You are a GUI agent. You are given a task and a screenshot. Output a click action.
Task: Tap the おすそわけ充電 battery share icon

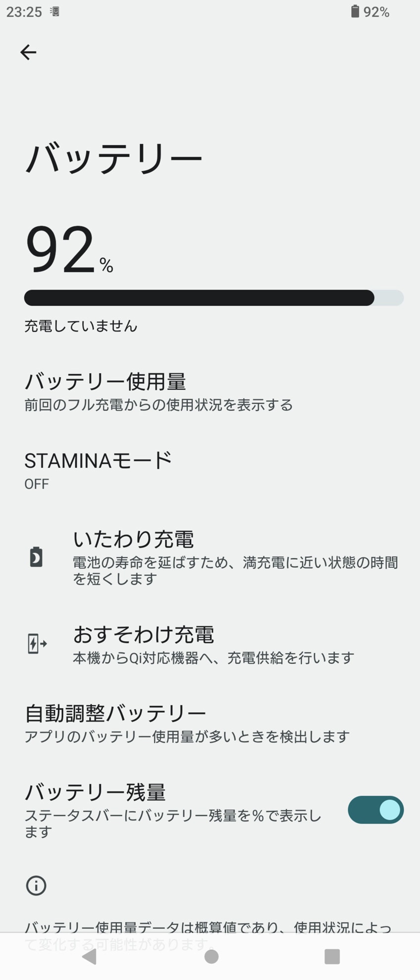pyautogui.click(x=37, y=644)
